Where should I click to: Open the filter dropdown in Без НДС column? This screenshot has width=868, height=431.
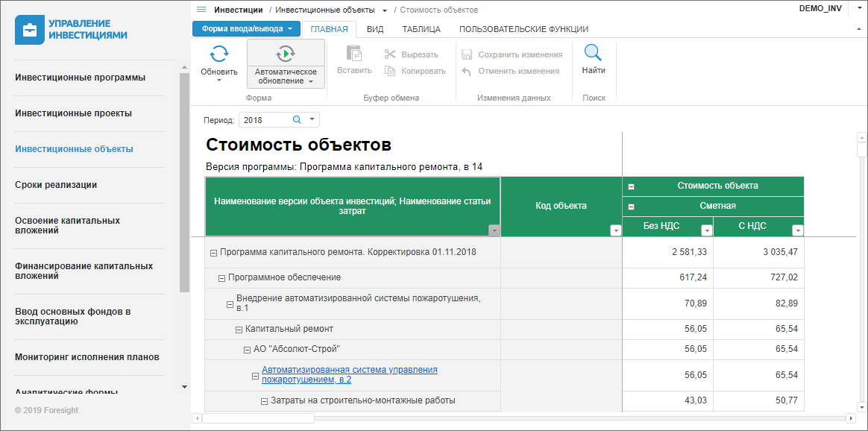pyautogui.click(x=706, y=230)
